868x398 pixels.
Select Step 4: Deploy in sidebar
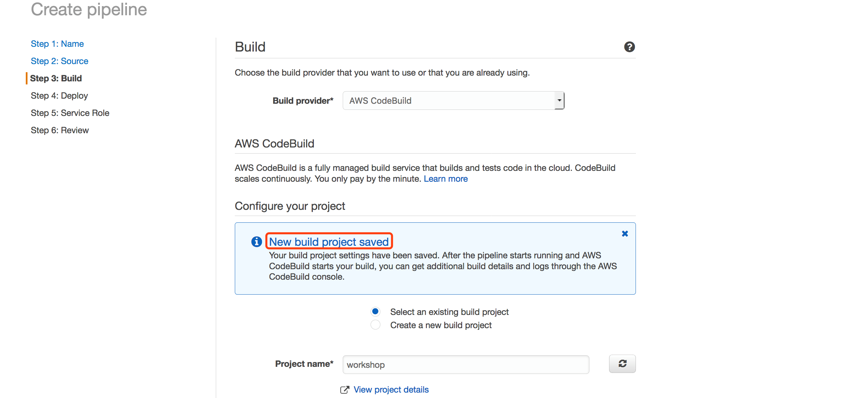click(59, 96)
